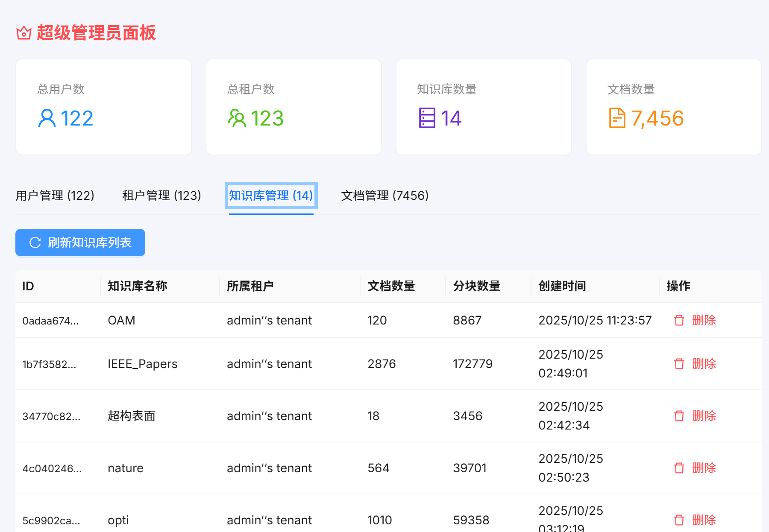This screenshot has height=532, width=769.
Task: Click the blue user icon on 总用户数 card
Action: 47,118
